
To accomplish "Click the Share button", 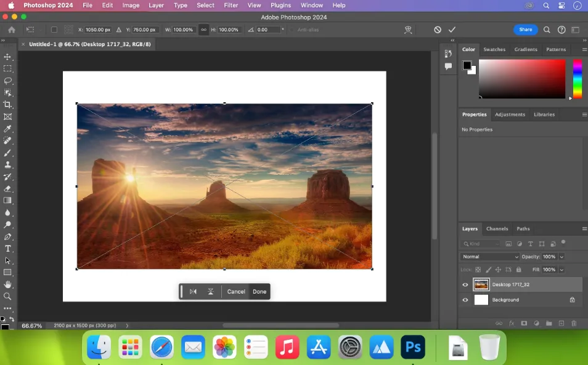I will [525, 30].
